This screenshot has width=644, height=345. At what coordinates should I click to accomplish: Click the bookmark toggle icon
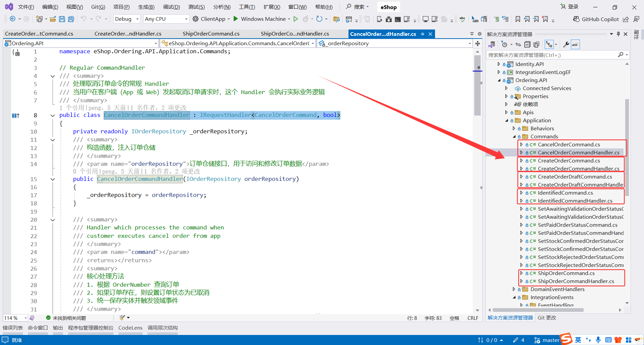518,19
